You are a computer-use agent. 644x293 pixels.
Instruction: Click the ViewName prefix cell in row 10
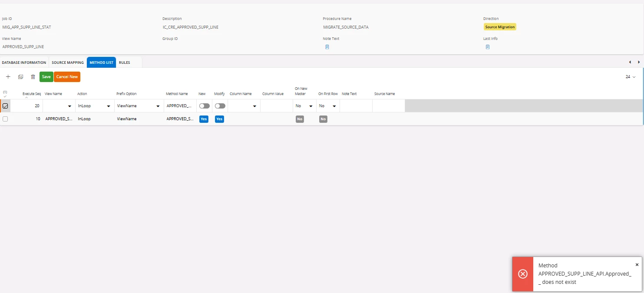127,119
